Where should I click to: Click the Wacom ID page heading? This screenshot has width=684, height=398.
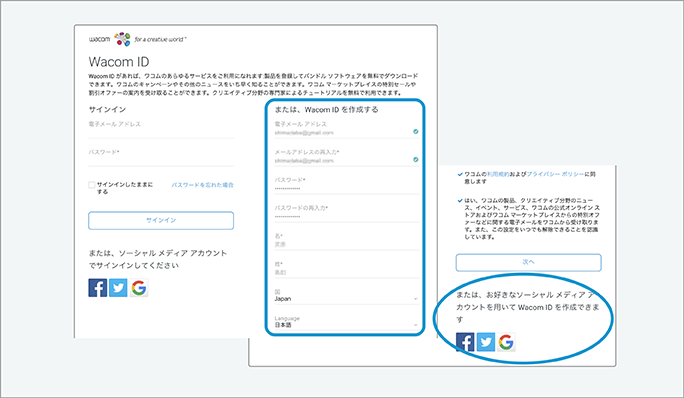click(x=119, y=62)
